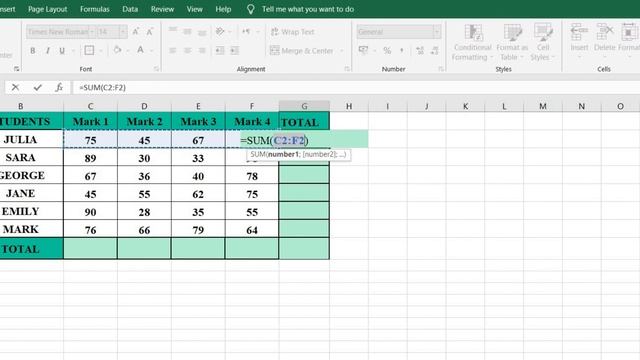Click Decrease Decimal icon

(x=434, y=51)
